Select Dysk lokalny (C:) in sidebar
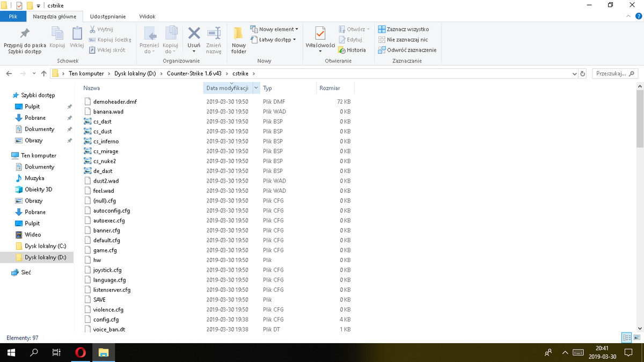The height and width of the screenshot is (362, 644). pyautogui.click(x=45, y=246)
